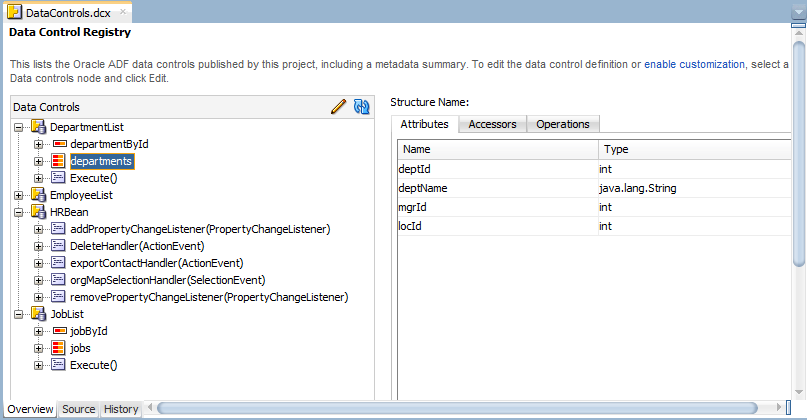
Task: Select the deptName attribute row
Action: tap(594, 188)
